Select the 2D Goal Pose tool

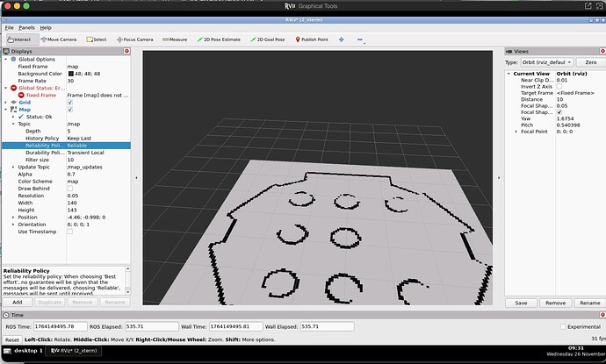271,39
